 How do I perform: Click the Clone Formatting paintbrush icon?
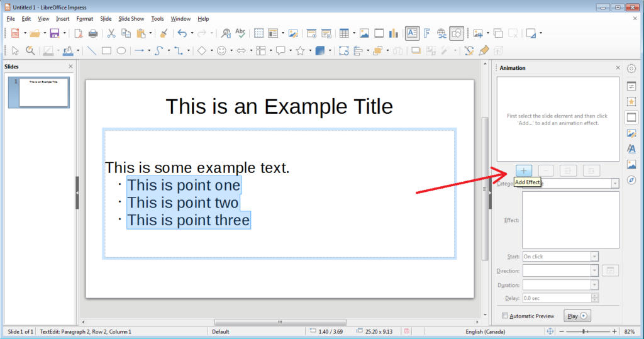164,33
